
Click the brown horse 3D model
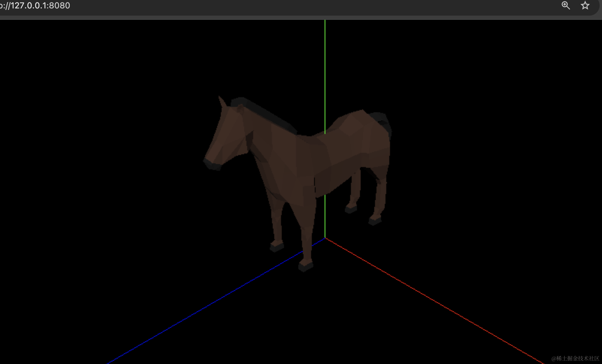pos(298,183)
